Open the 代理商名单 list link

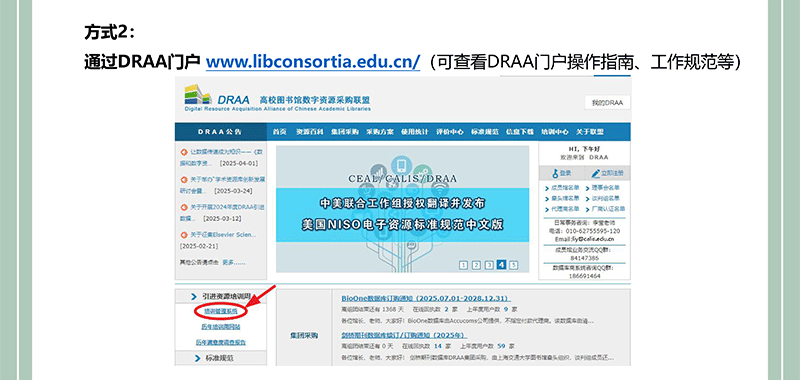565,209
